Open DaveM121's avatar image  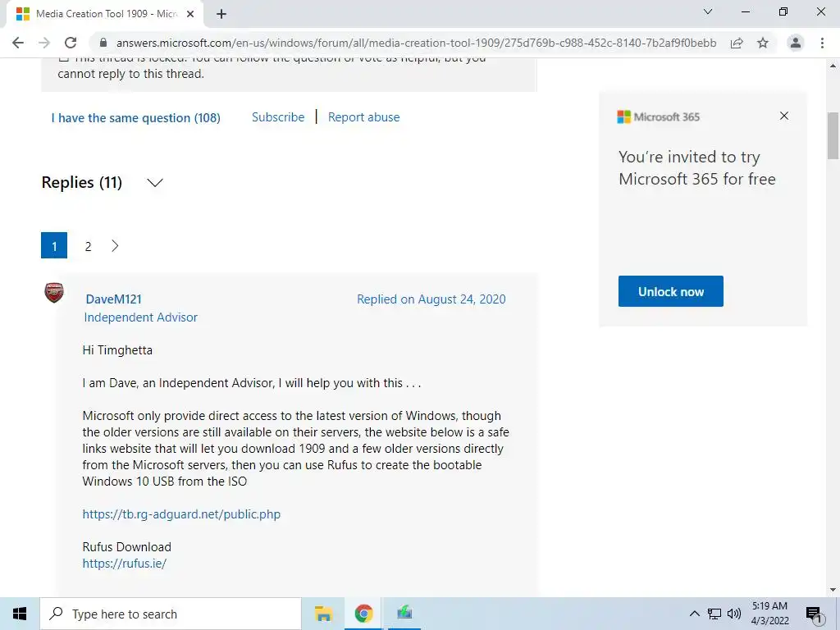[x=54, y=293]
